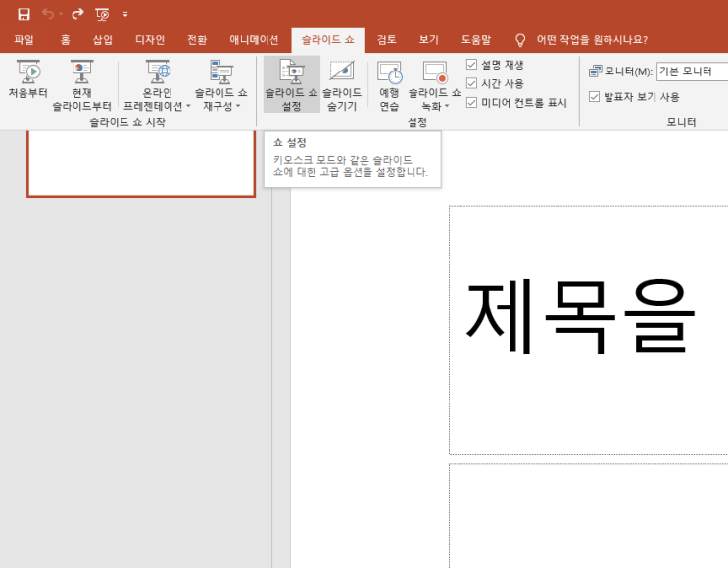Open 모니터 selection combo box
This screenshot has width=728, height=568.
pos(692,71)
